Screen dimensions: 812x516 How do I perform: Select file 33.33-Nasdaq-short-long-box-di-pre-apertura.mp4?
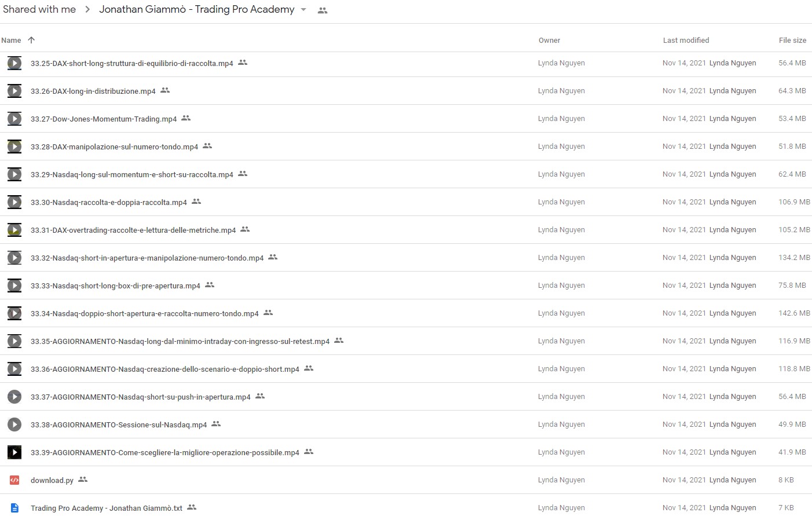click(115, 286)
